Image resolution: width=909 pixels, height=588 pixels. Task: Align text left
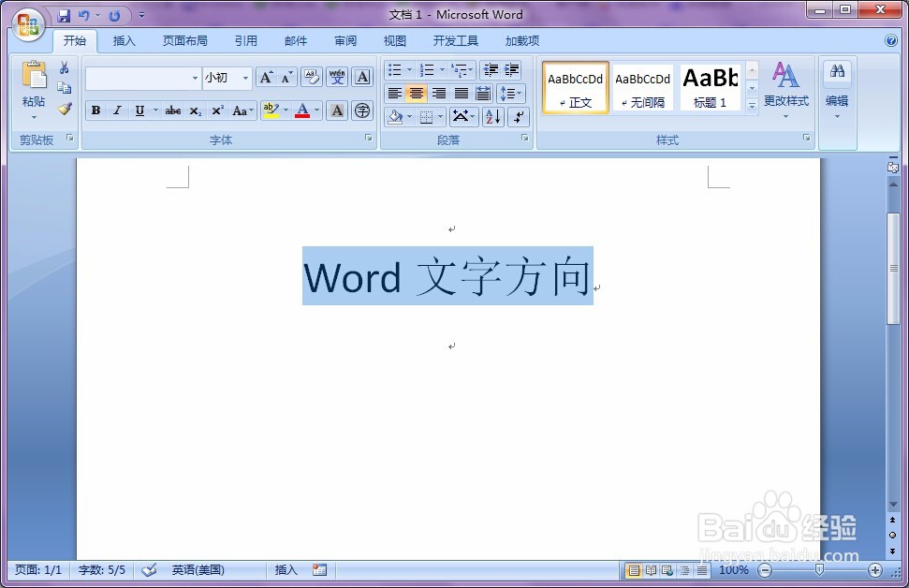click(x=394, y=94)
